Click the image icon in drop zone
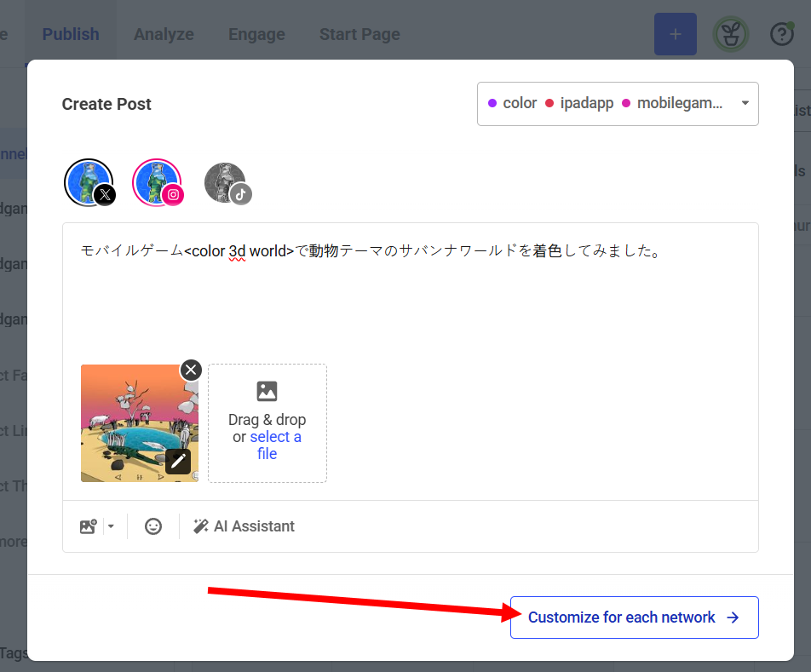This screenshot has width=811, height=672. click(267, 391)
